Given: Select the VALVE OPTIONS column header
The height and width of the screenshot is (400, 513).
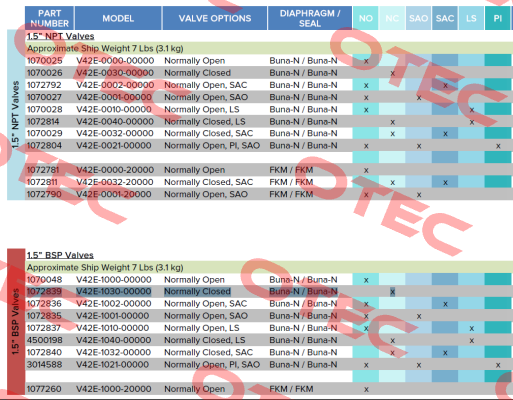Looking at the screenshot, I should coord(215,18).
